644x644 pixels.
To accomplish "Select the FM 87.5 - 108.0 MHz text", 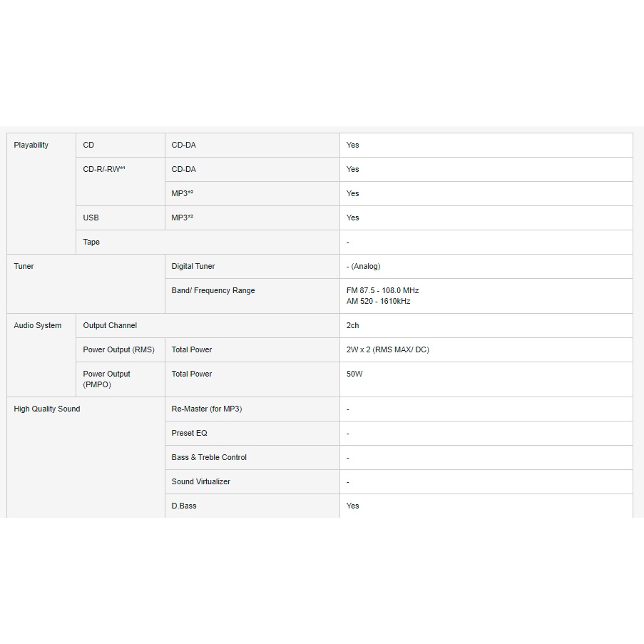I will coord(382,291).
